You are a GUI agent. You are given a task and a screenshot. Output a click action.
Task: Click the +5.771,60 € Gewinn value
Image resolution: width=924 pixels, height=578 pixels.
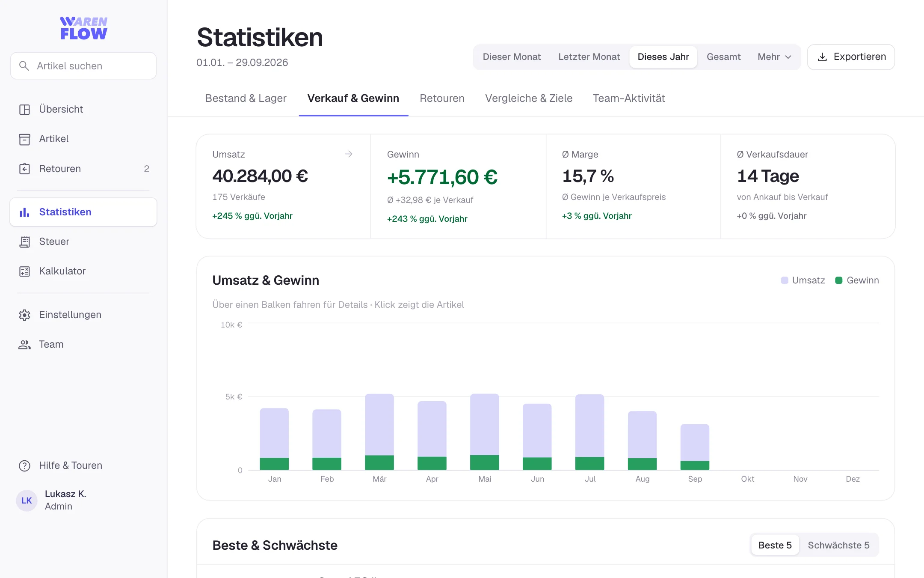coord(442,177)
